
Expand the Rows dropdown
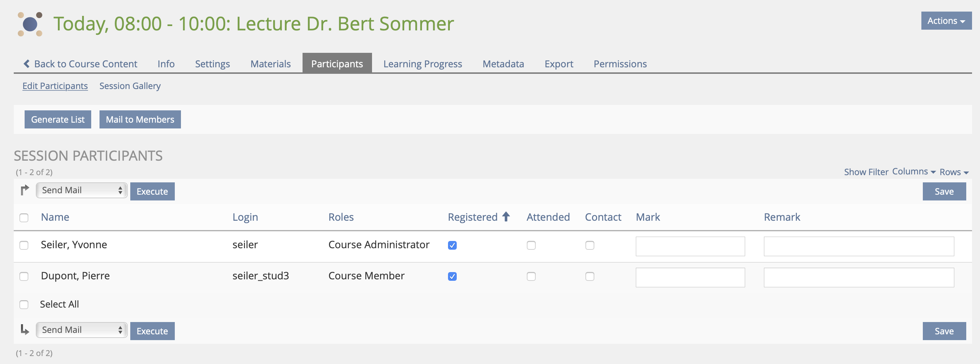click(x=954, y=172)
